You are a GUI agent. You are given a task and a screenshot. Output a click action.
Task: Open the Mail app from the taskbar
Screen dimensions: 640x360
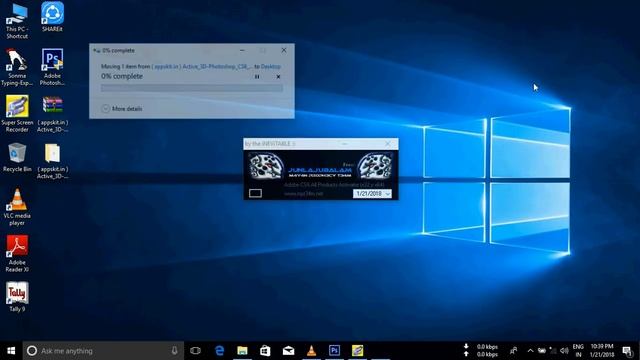point(288,351)
